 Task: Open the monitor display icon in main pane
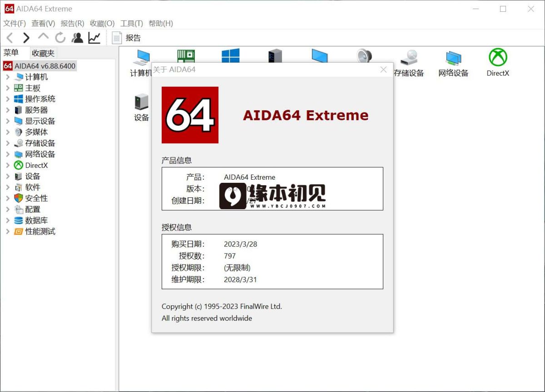[320, 55]
